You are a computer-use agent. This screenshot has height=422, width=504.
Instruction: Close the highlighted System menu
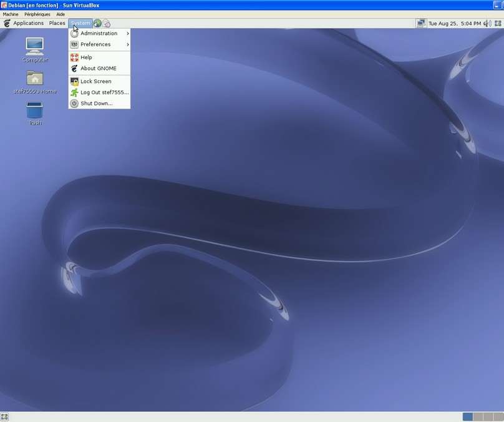pos(80,23)
